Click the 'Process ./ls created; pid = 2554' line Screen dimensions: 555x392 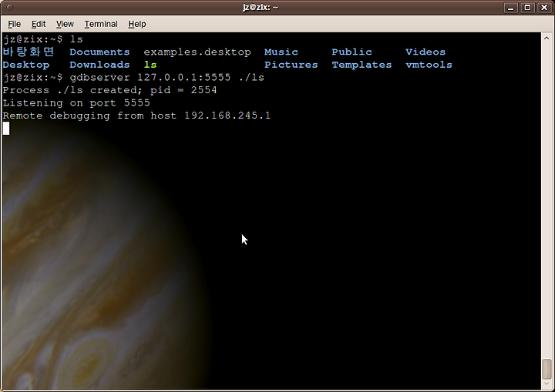click(x=109, y=90)
